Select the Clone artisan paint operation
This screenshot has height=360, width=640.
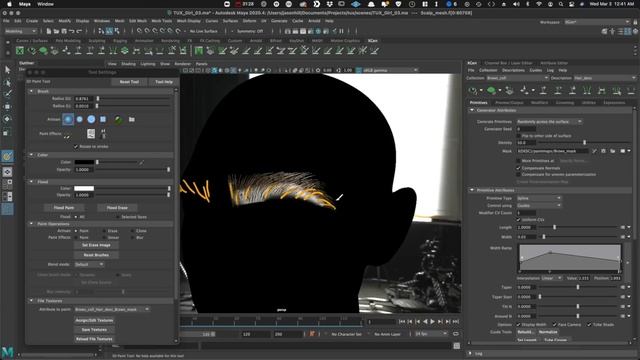(x=133, y=231)
